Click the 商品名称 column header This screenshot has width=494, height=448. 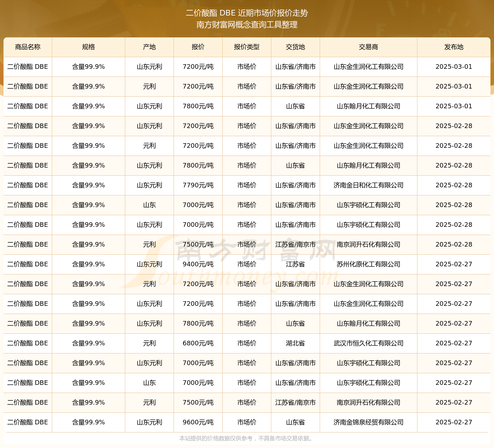(28, 47)
